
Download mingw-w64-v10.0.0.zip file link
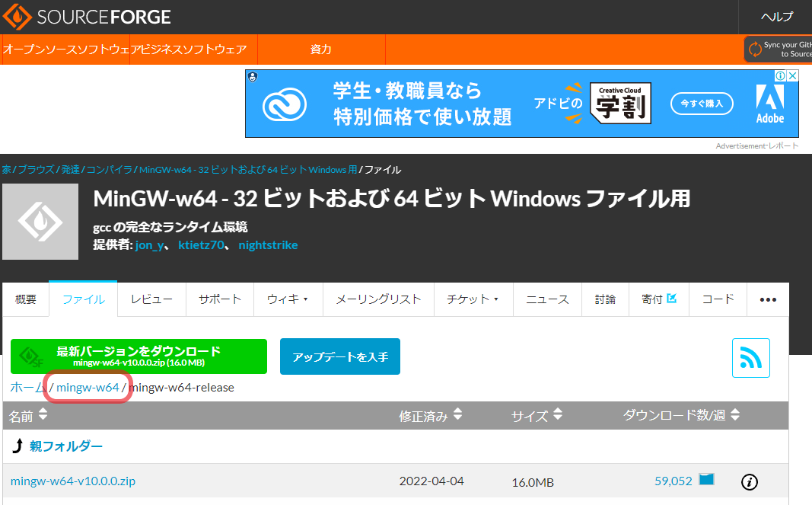pyautogui.click(x=73, y=481)
